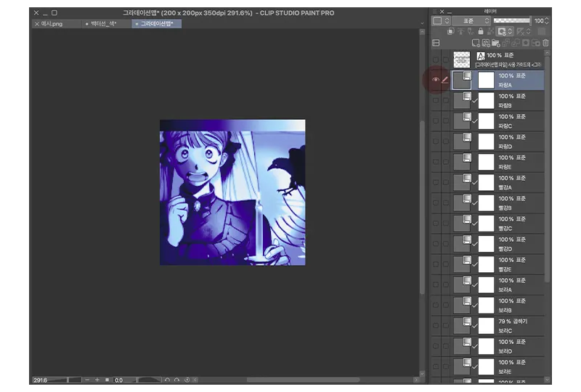This screenshot has height=392, width=581.
Task: Select the 빨강D layer
Action: tap(497, 244)
